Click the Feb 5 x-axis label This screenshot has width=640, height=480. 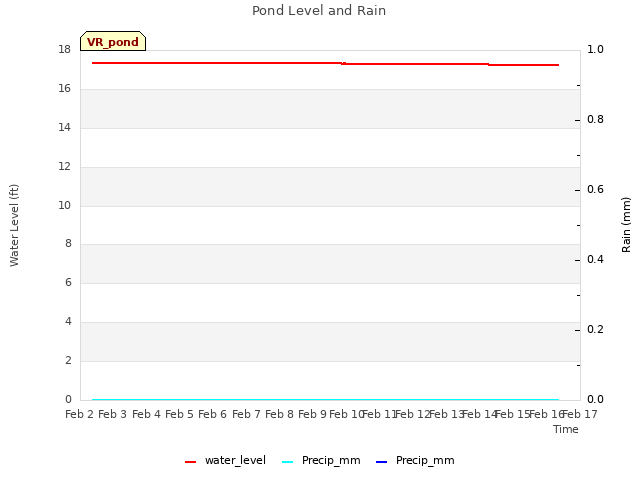pyautogui.click(x=179, y=414)
